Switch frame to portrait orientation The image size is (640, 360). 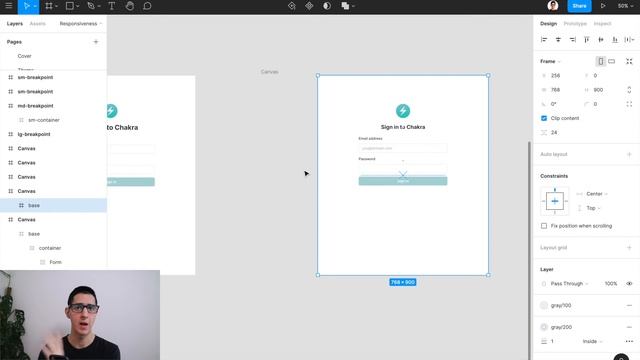coord(600,61)
